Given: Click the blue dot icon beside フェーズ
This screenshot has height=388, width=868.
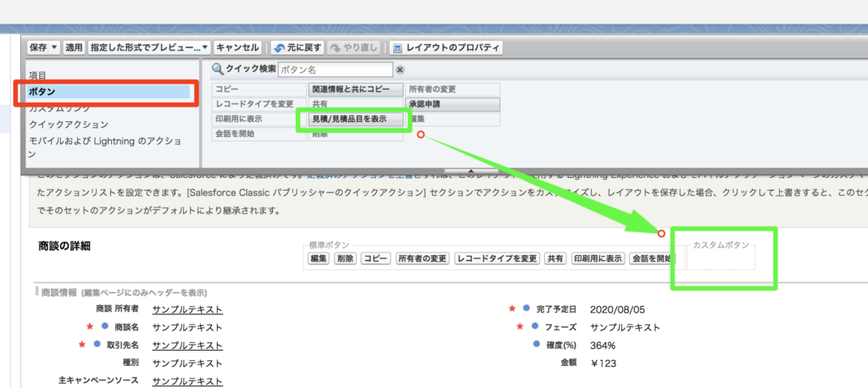Looking at the screenshot, I should click(534, 326).
